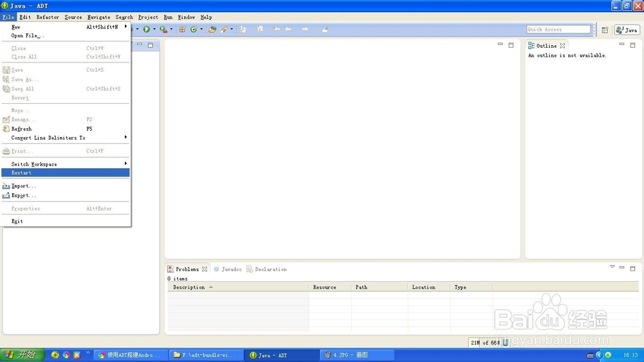Close the Problems tab
This screenshot has width=644, height=362.
[205, 269]
